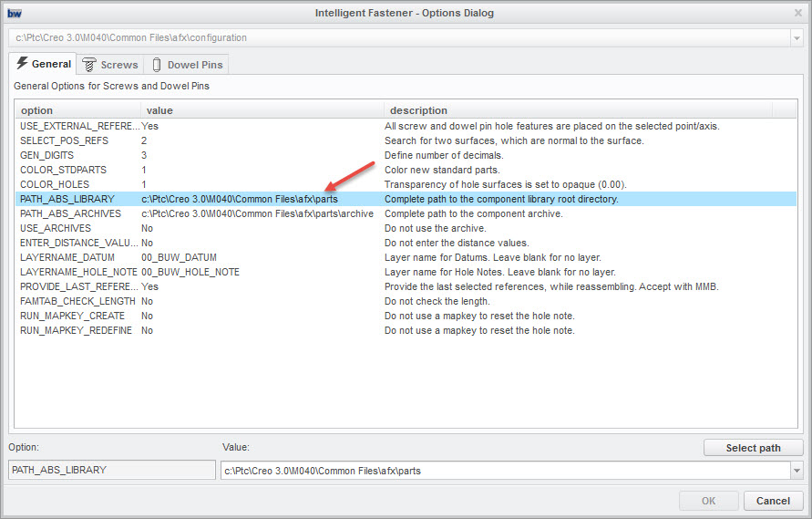Image resolution: width=812 pixels, height=519 pixels.
Task: Select the ENTER_DISTANCE_VALU... option row
Action: pos(406,243)
